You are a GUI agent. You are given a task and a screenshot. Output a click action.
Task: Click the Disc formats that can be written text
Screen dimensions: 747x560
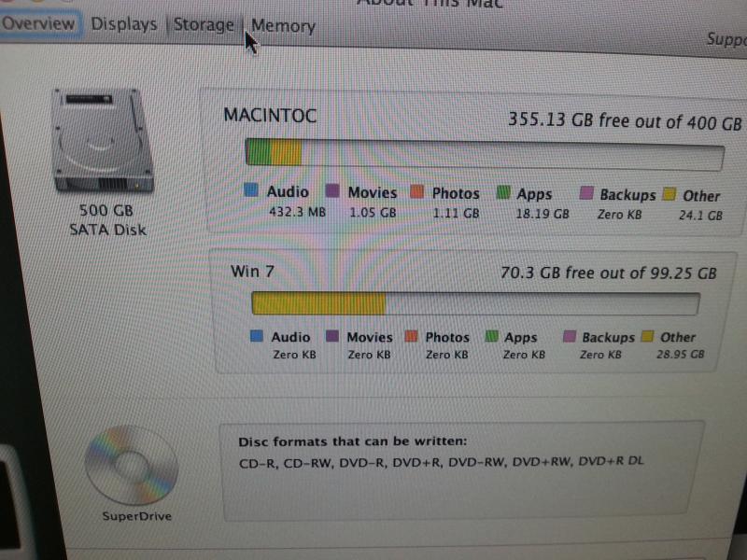click(x=352, y=441)
